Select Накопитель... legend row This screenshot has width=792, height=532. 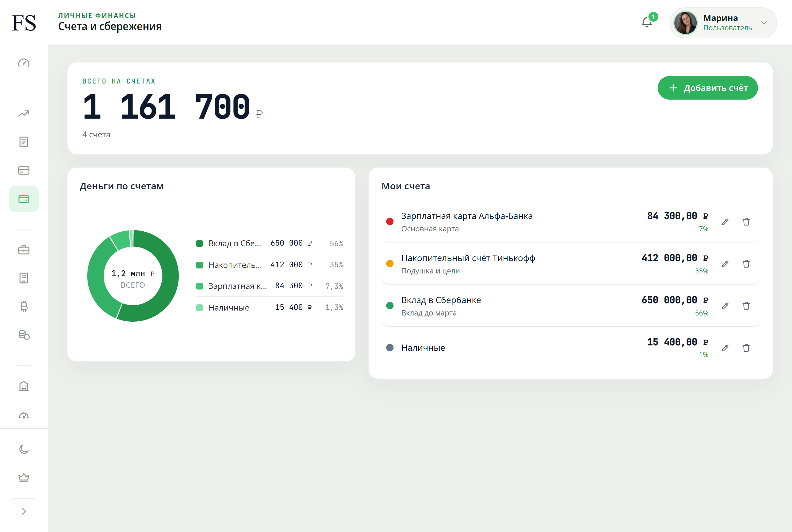pyautogui.click(x=270, y=265)
